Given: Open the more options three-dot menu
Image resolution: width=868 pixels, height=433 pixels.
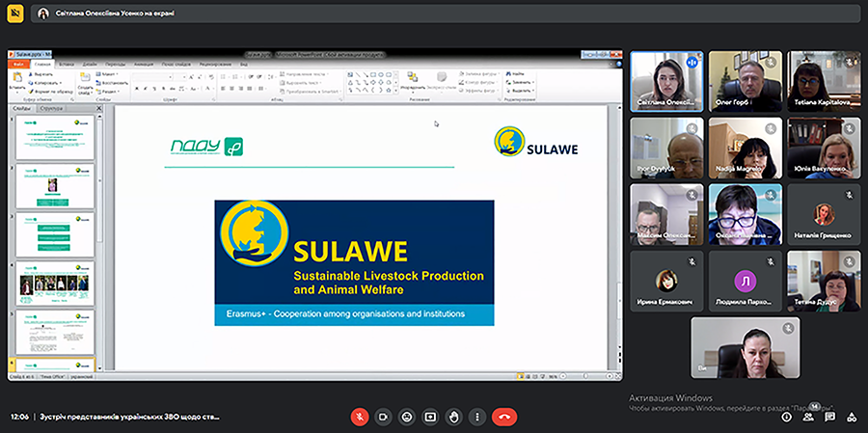Looking at the screenshot, I should point(477,417).
